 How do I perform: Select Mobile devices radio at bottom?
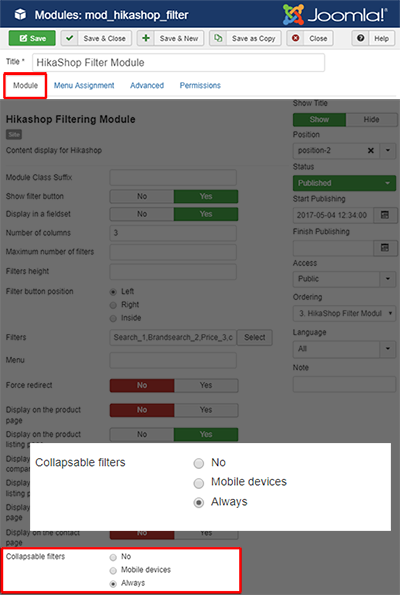[113, 570]
